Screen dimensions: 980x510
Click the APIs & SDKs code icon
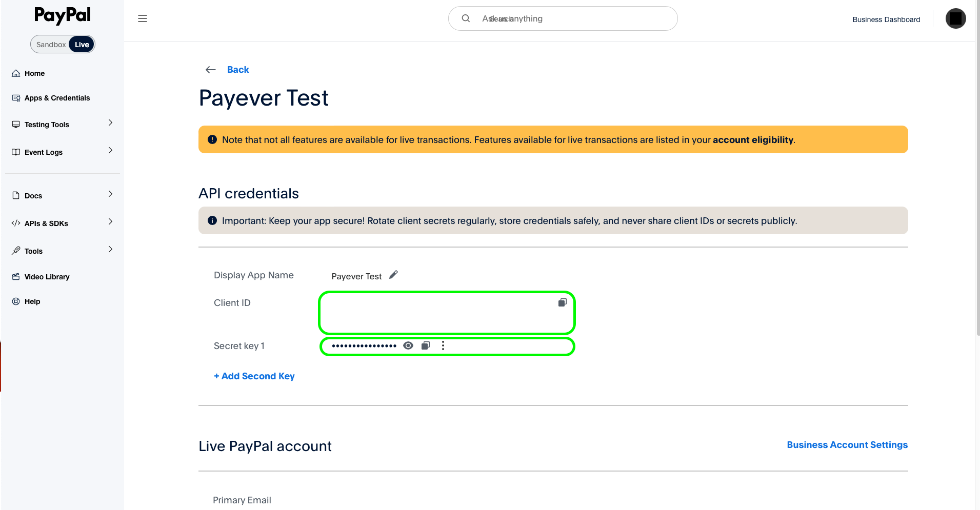16,223
